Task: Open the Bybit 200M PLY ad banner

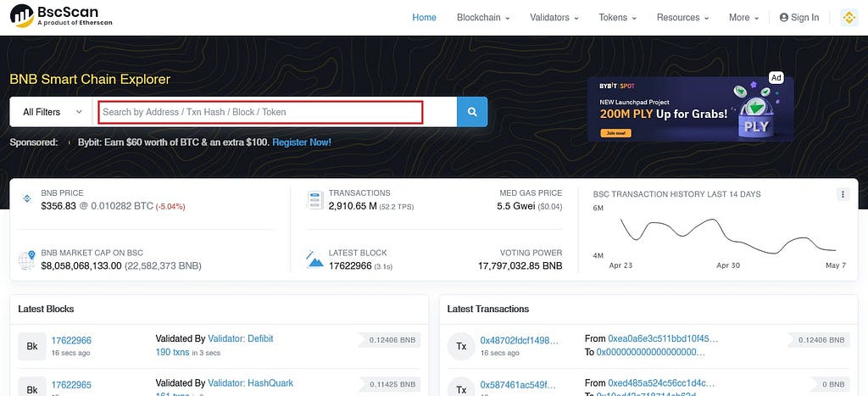Action: [x=690, y=109]
